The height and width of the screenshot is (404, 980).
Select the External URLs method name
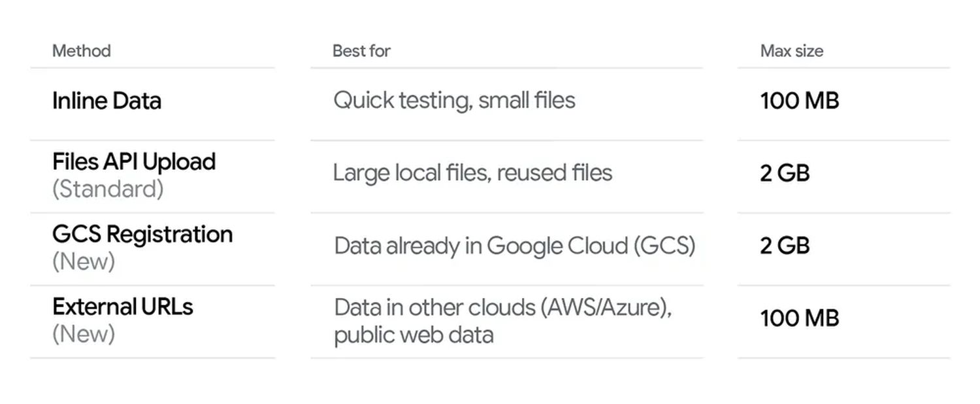[123, 307]
